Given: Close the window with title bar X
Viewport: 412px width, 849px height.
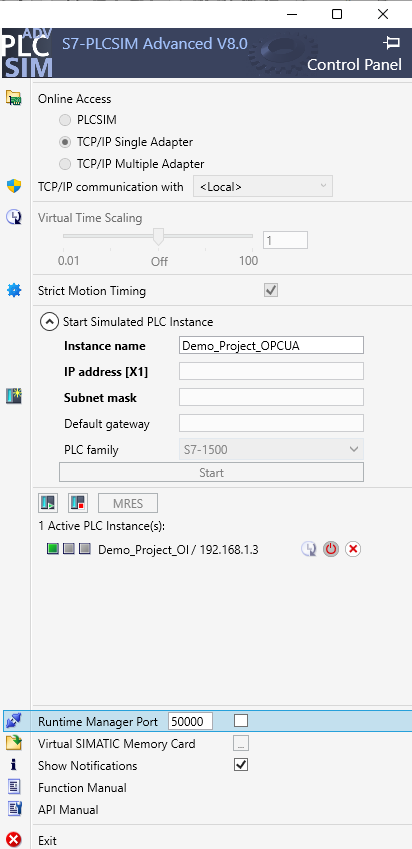Looking at the screenshot, I should 383,14.
